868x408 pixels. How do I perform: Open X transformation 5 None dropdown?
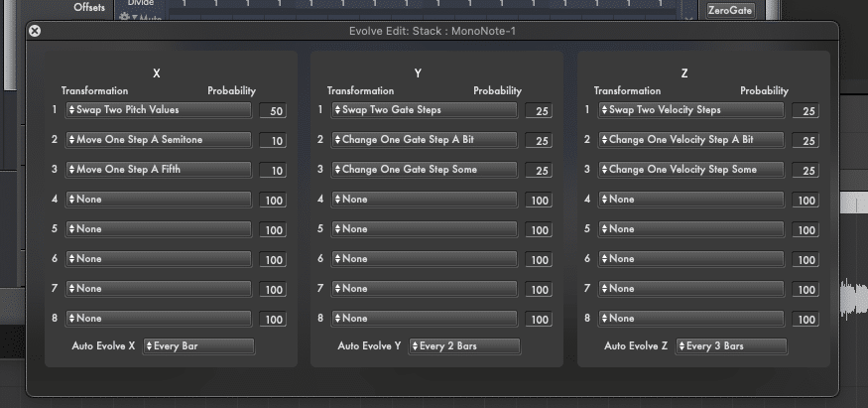(x=159, y=229)
